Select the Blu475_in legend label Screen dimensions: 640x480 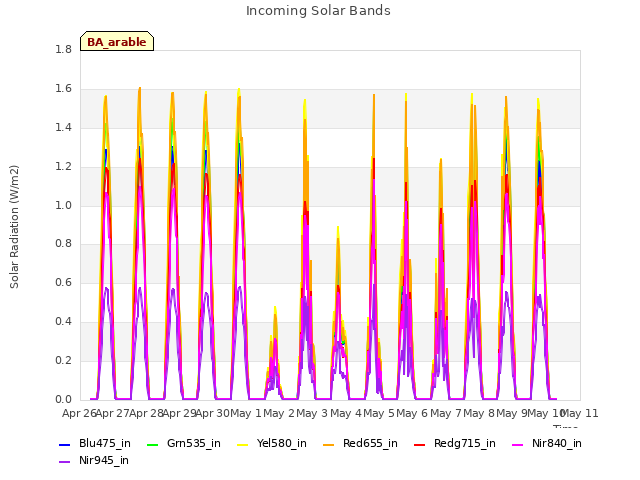coord(105,444)
